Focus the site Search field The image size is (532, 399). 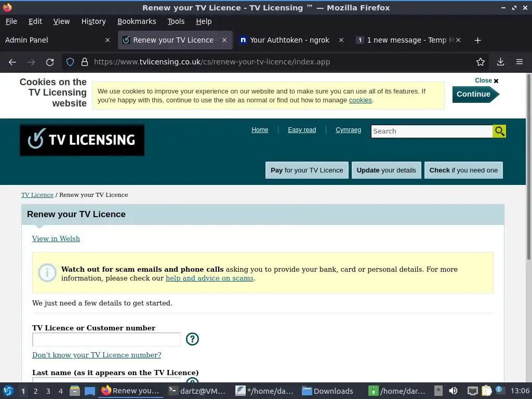pos(432,131)
